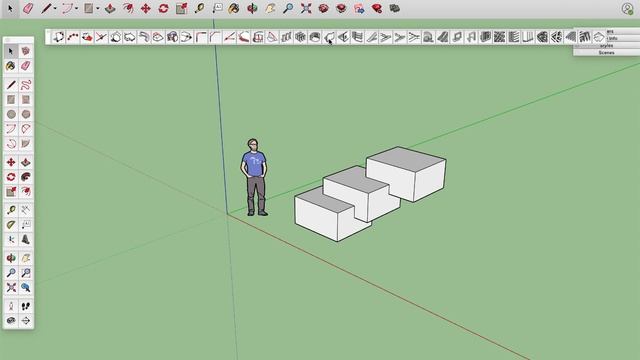Activate Orbit in the top toolbar
Screen dimensions: 640x360
[x=252, y=8]
